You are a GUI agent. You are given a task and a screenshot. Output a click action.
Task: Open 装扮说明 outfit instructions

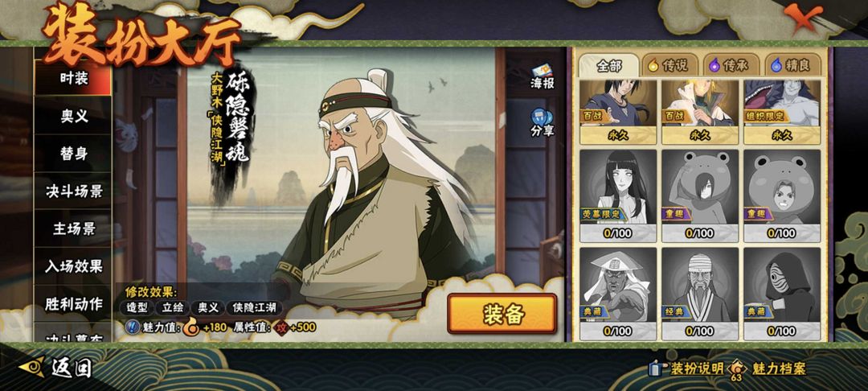pyautogui.click(x=686, y=368)
